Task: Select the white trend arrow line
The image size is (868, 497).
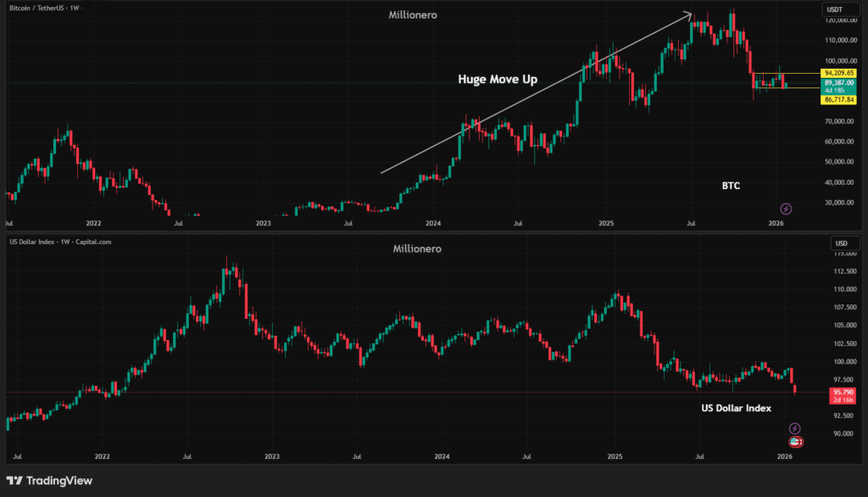Action: [534, 94]
